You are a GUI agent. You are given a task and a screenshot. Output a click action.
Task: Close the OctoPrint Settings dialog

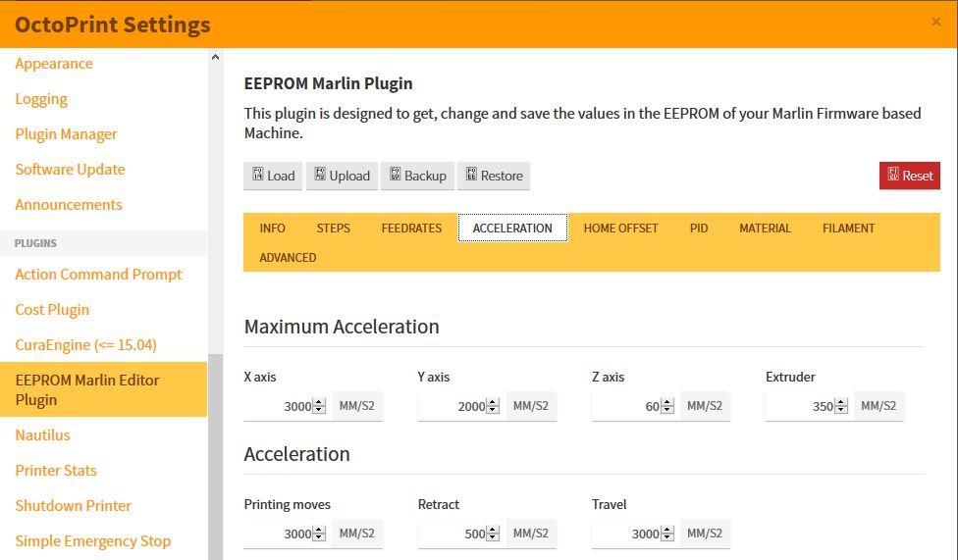(935, 22)
